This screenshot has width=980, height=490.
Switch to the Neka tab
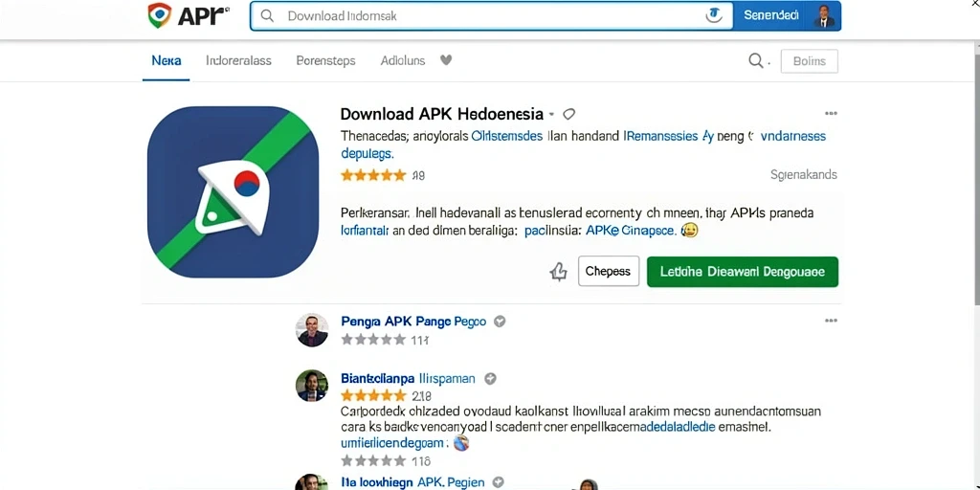click(167, 60)
